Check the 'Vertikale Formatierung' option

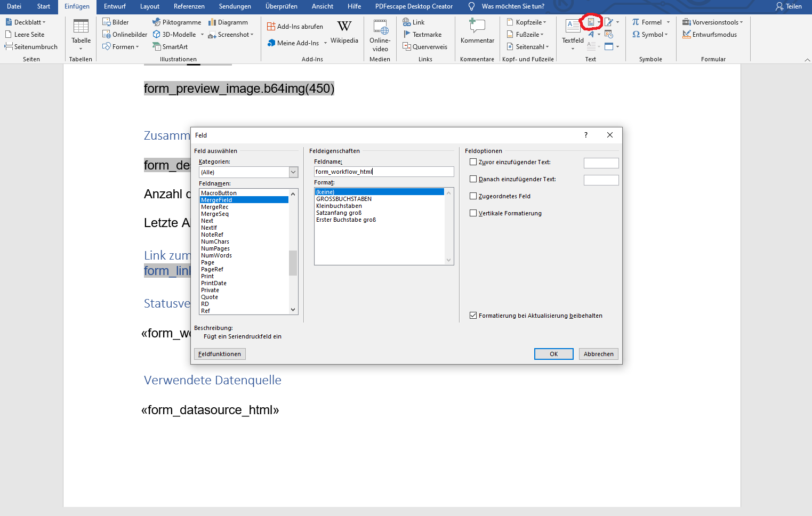(473, 213)
